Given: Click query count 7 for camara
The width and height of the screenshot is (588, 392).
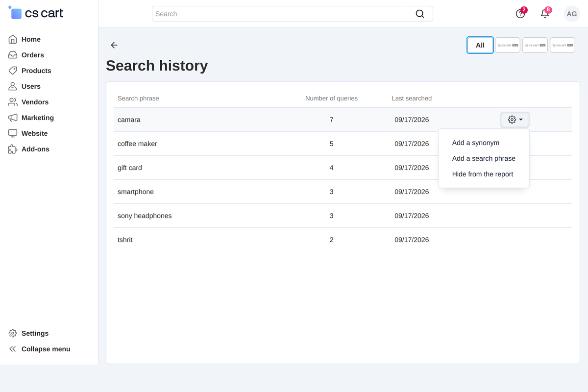Looking at the screenshot, I should (x=331, y=120).
